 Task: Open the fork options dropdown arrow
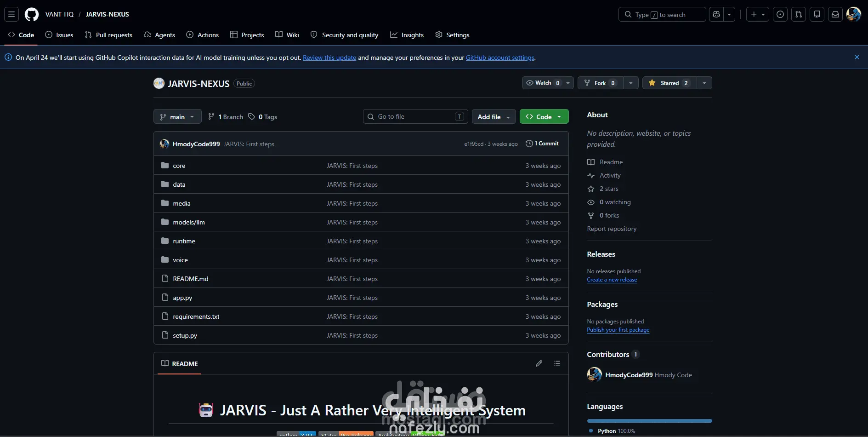tap(631, 83)
